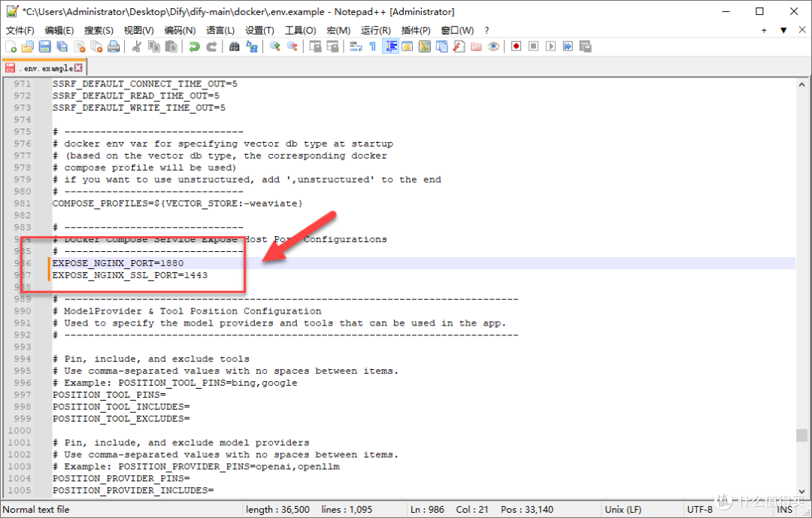The width and height of the screenshot is (812, 518).
Task: Toggle monitoring eye icon
Action: tap(493, 47)
